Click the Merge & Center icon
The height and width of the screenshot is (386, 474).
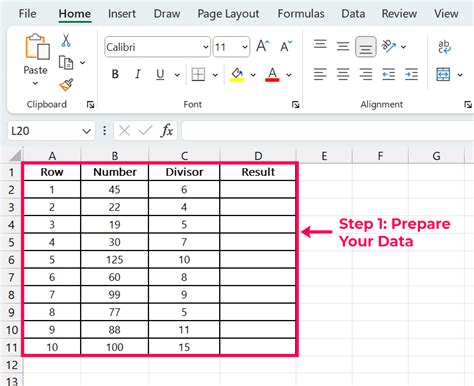point(443,74)
